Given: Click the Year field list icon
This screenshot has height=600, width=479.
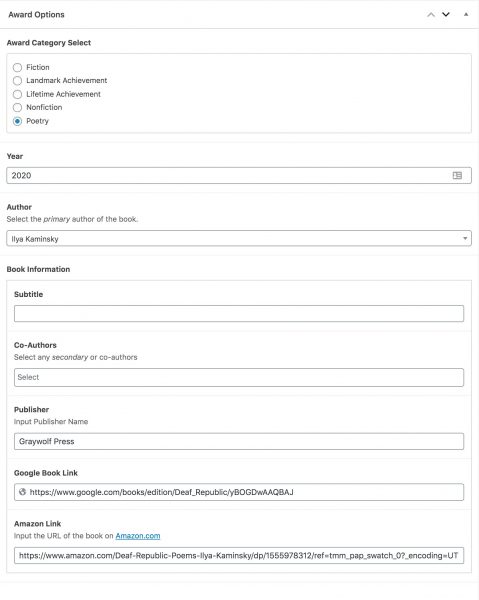Looking at the screenshot, I should [x=457, y=175].
